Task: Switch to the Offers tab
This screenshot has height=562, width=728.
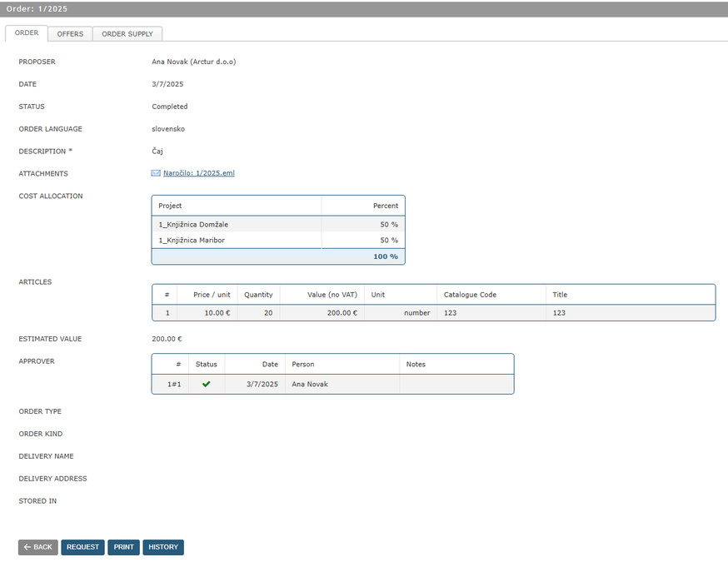Action: point(70,34)
